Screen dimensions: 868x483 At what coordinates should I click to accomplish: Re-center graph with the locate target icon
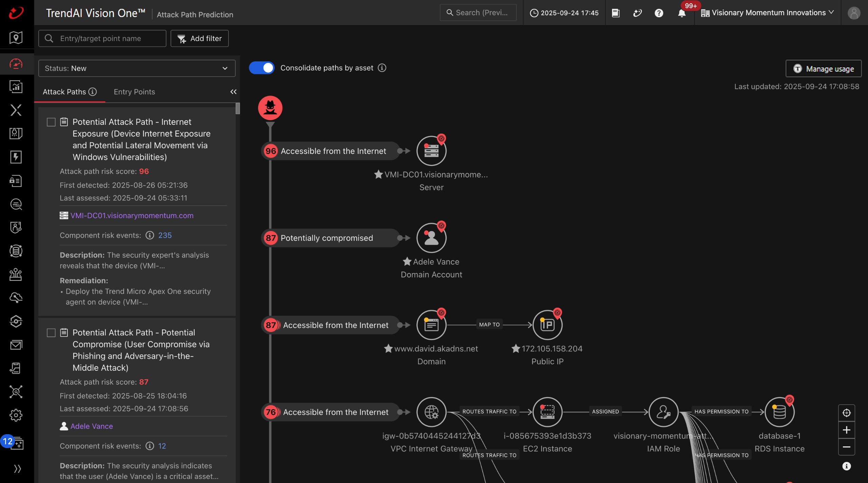point(846,413)
